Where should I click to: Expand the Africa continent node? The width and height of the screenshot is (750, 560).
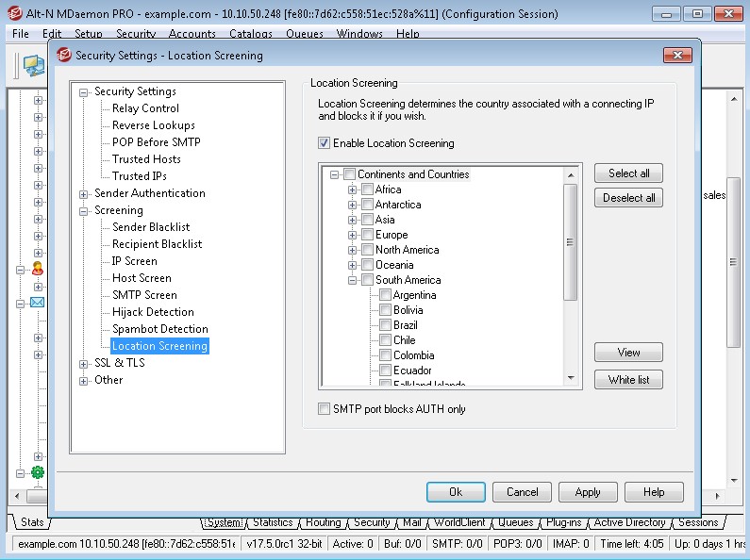coord(353,189)
